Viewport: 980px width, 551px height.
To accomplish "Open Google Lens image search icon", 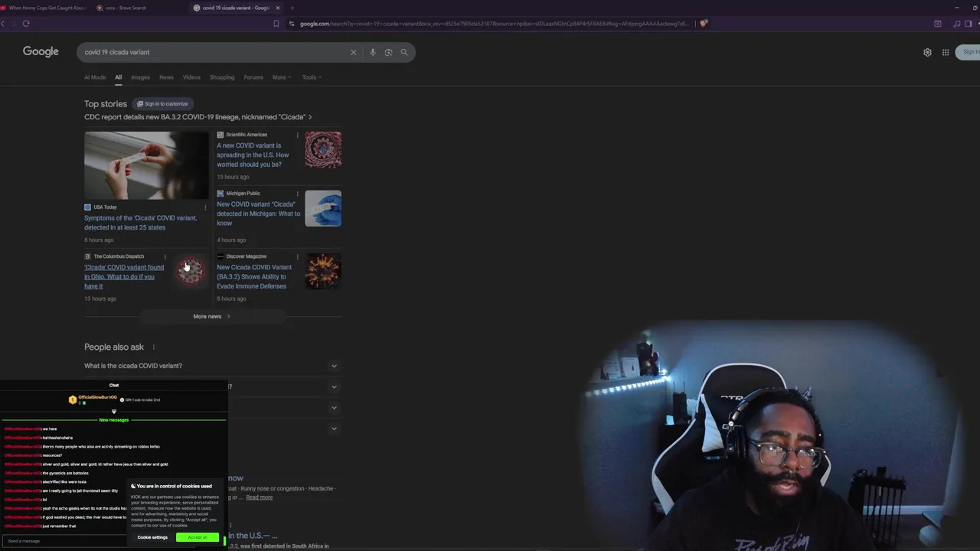I will click(x=388, y=52).
